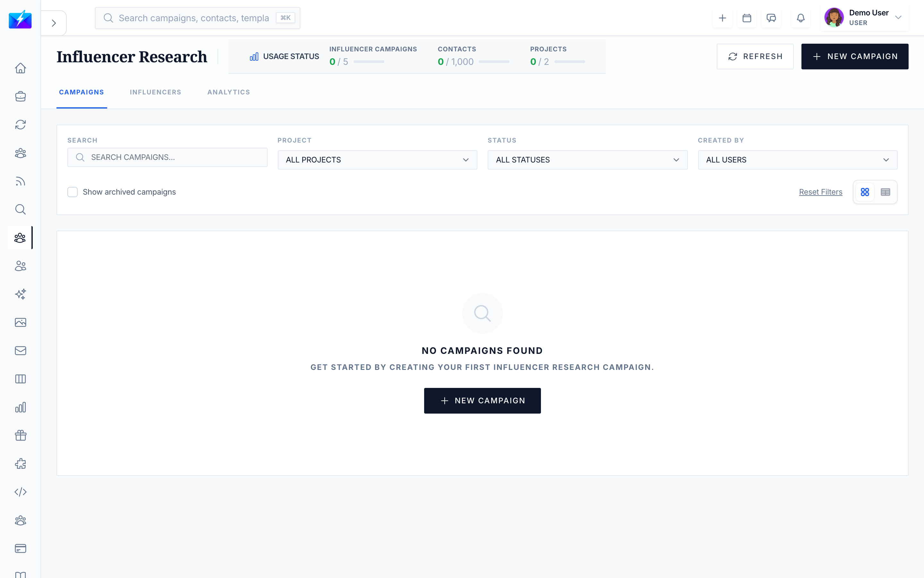This screenshot has width=924, height=578.
Task: Focus the global search campaigns, contacts field
Action: pyautogui.click(x=197, y=18)
